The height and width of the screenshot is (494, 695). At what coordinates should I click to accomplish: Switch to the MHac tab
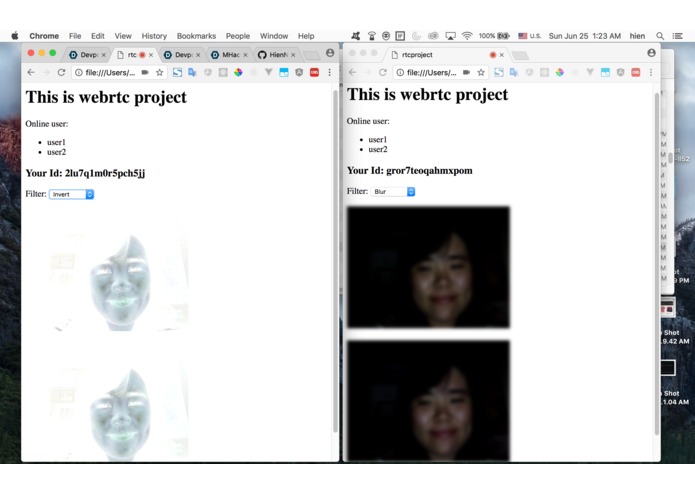click(228, 54)
